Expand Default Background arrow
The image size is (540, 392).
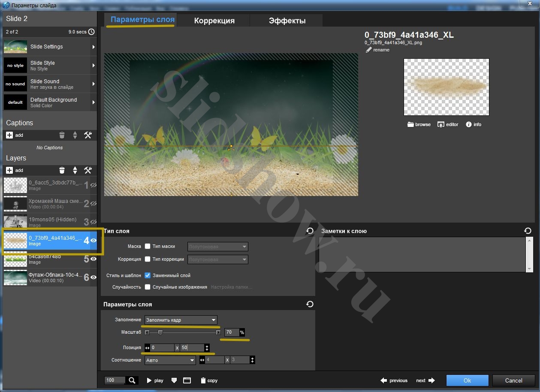tap(93, 103)
